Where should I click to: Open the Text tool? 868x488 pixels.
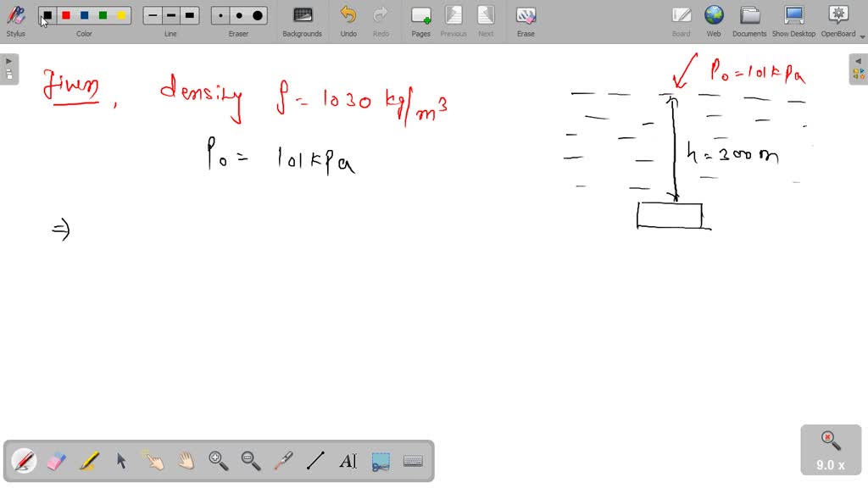coord(348,460)
